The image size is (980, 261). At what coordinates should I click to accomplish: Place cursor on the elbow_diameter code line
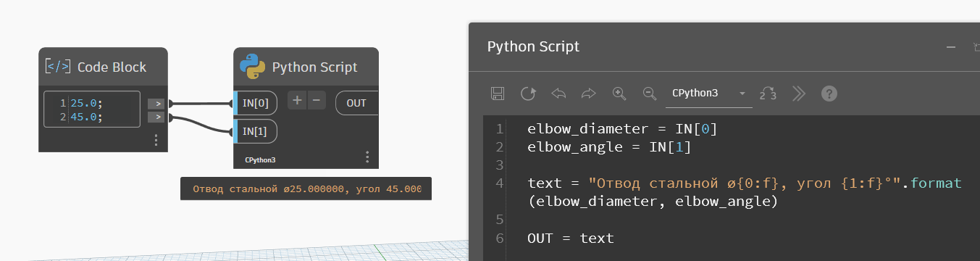click(x=623, y=129)
